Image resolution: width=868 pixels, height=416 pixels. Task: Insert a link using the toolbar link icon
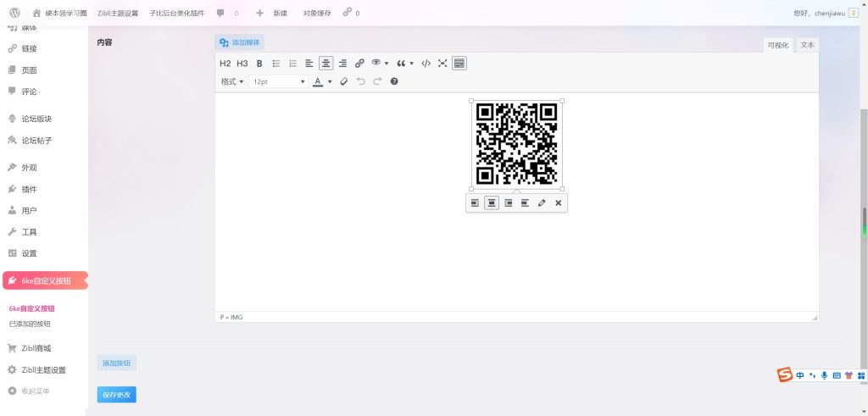[359, 64]
